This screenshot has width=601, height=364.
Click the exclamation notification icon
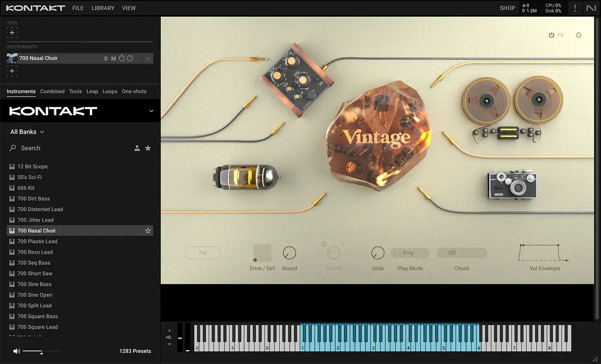coord(575,8)
